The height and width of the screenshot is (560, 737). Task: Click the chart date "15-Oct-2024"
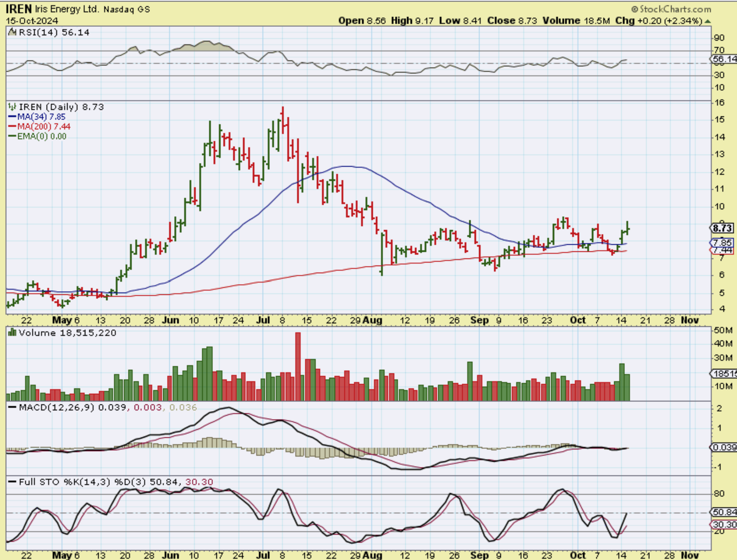click(32, 21)
